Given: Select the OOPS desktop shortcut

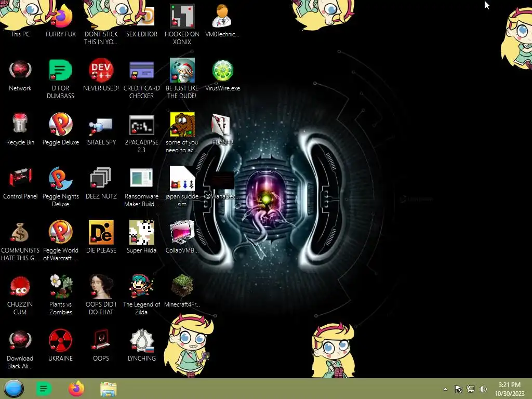Looking at the screenshot, I should (101, 345).
